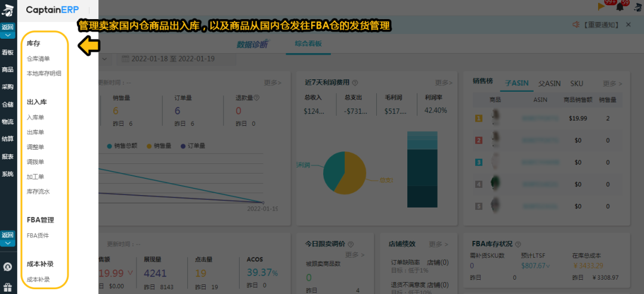Open 库存流水 in the flyout menu

click(38, 191)
